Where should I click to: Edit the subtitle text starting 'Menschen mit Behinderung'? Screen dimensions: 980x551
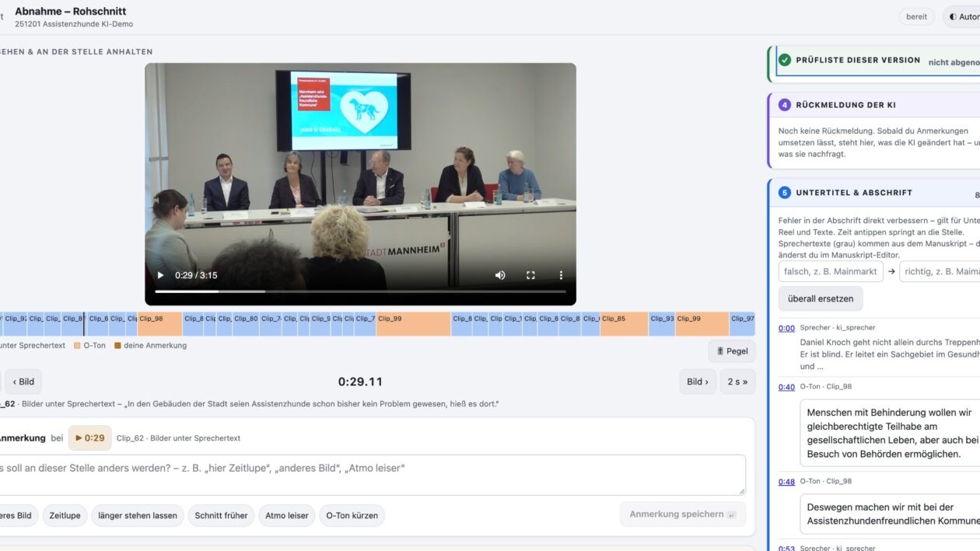click(890, 434)
